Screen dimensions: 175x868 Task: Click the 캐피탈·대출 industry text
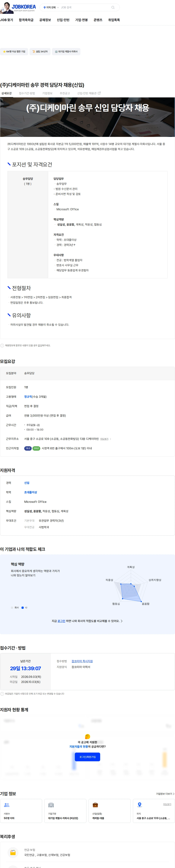click(98, 818)
